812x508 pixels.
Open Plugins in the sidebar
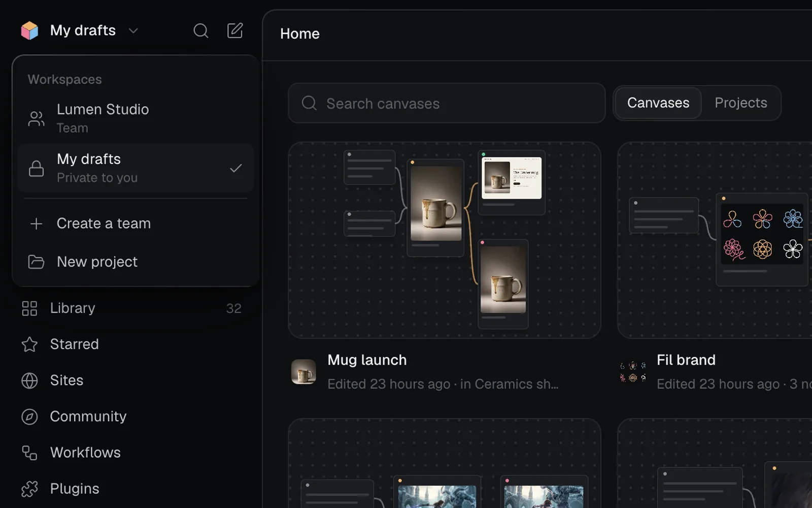131,489
